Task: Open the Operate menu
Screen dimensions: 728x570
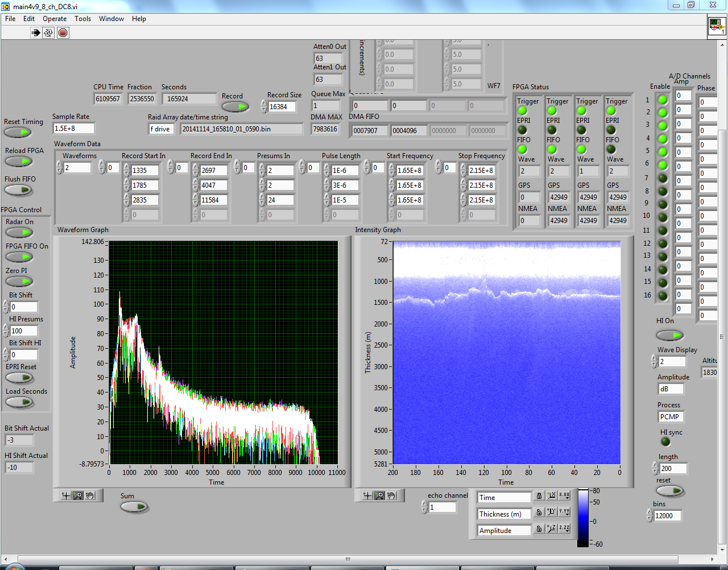Action: tap(55, 19)
